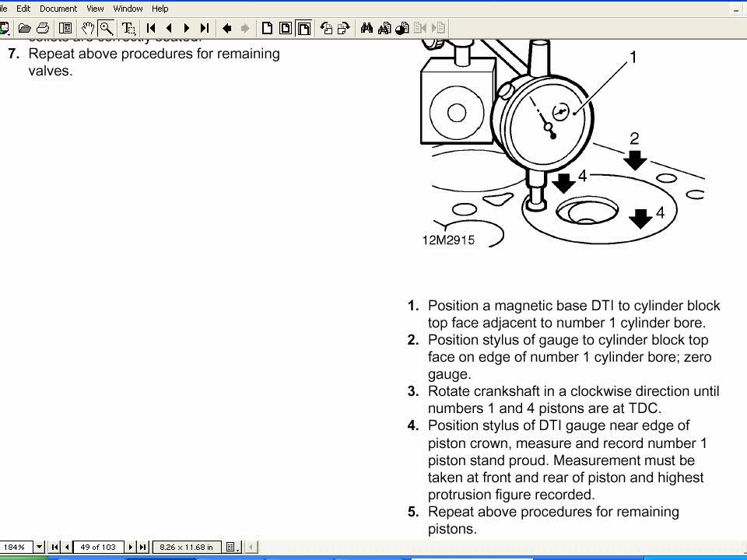Open the page layout dropdown in status bar
Image resolution: width=747 pixels, height=560 pixels.
(232, 547)
